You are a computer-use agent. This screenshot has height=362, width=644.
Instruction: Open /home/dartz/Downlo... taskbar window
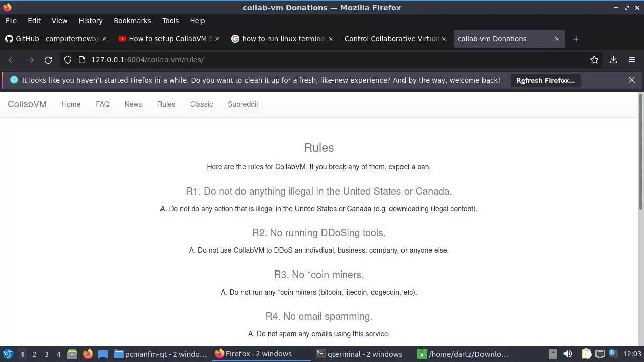(463, 354)
